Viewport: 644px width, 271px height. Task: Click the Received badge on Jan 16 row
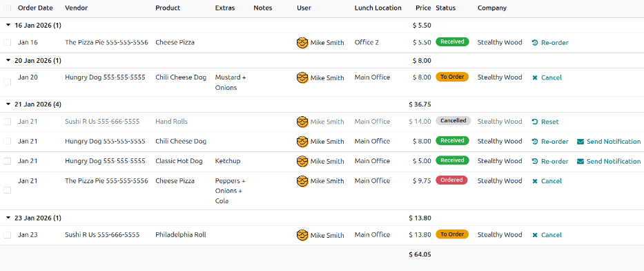pos(452,42)
